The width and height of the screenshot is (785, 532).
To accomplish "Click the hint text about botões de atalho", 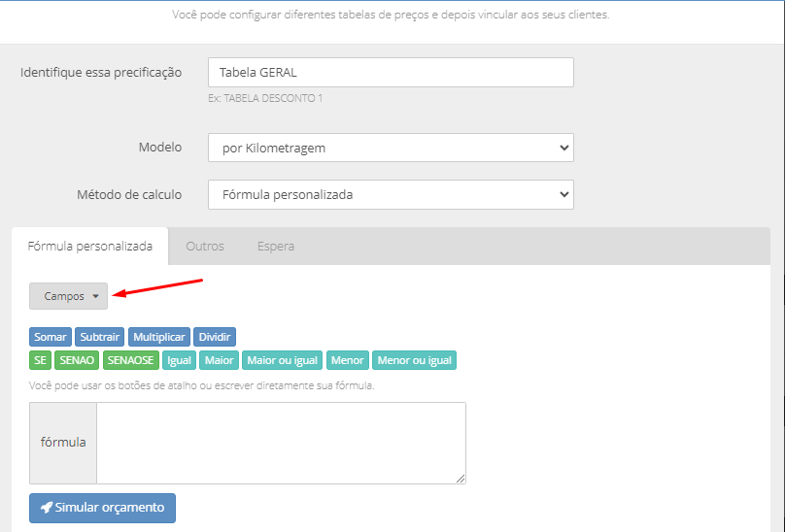I will (202, 385).
